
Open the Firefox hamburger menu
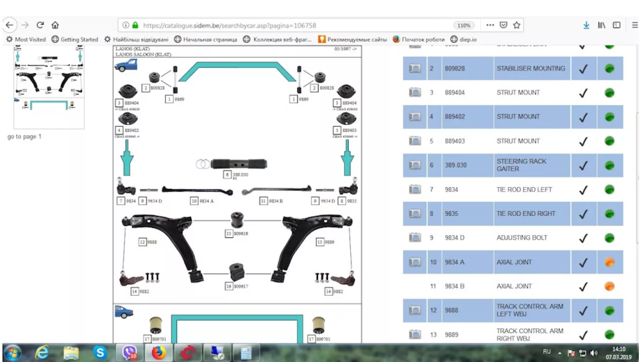(635, 25)
